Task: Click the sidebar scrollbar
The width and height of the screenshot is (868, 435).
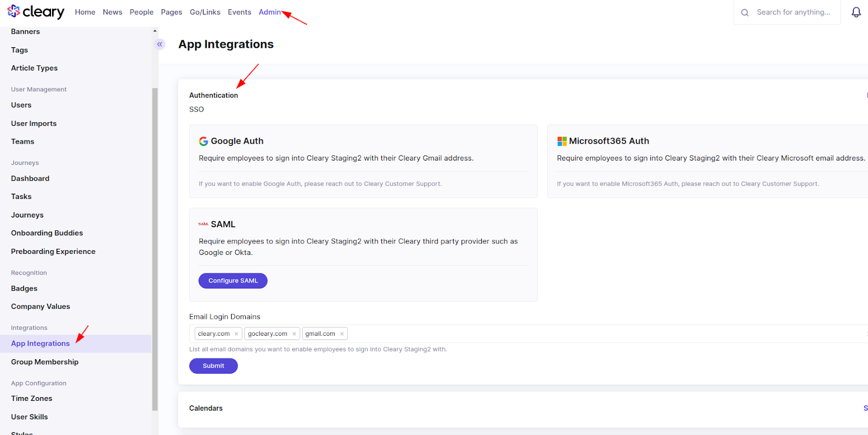Action: (x=155, y=250)
